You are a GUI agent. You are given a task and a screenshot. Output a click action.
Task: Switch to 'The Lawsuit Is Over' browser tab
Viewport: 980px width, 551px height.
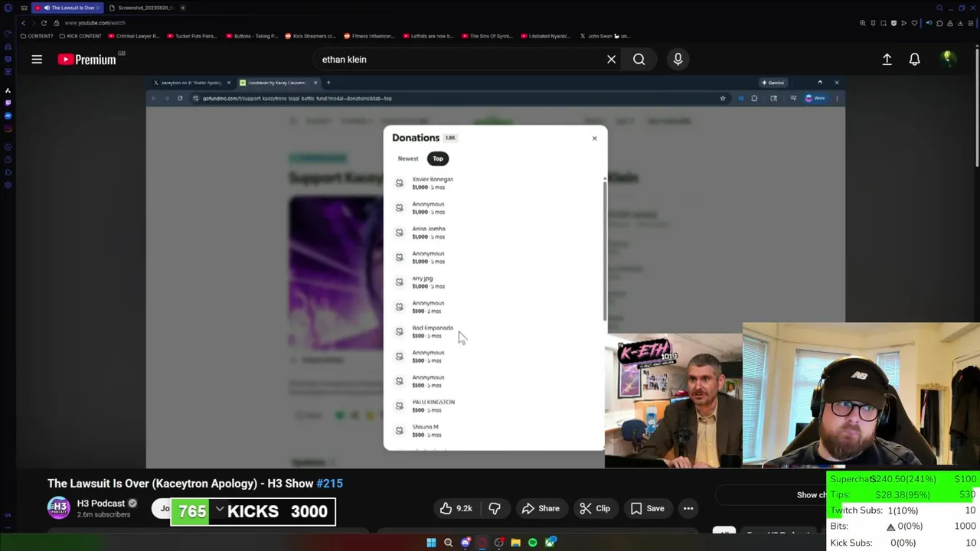[68, 8]
